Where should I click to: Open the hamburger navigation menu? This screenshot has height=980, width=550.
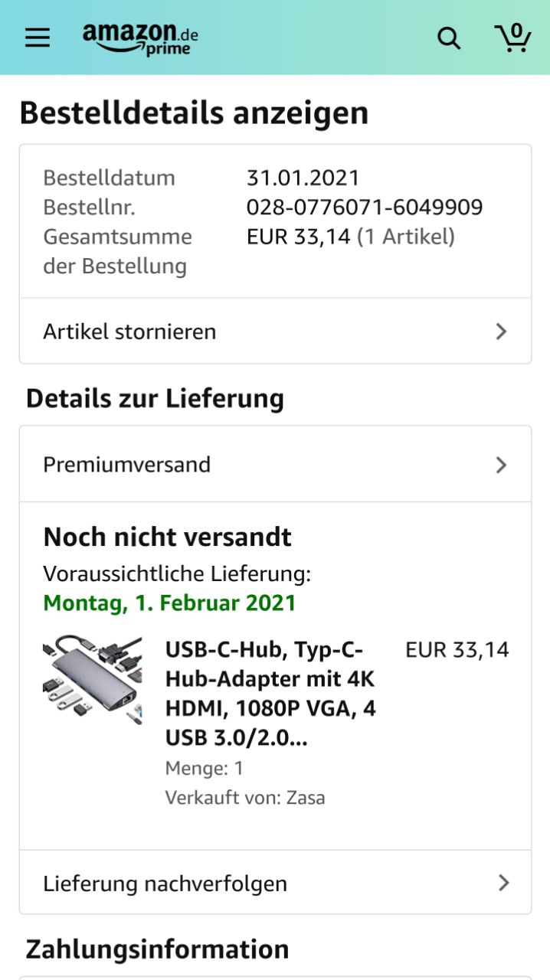click(x=37, y=38)
